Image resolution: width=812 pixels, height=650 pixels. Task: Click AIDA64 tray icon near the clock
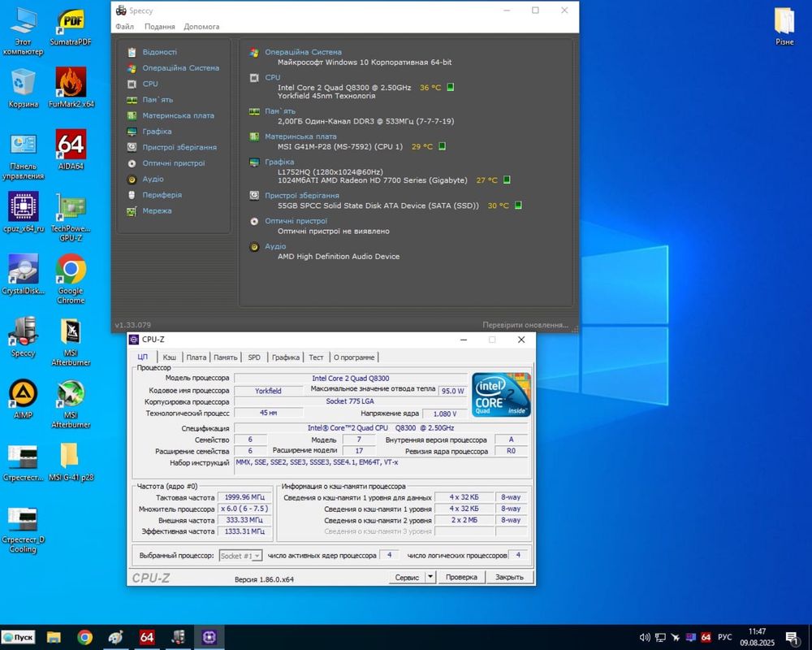[706, 637]
